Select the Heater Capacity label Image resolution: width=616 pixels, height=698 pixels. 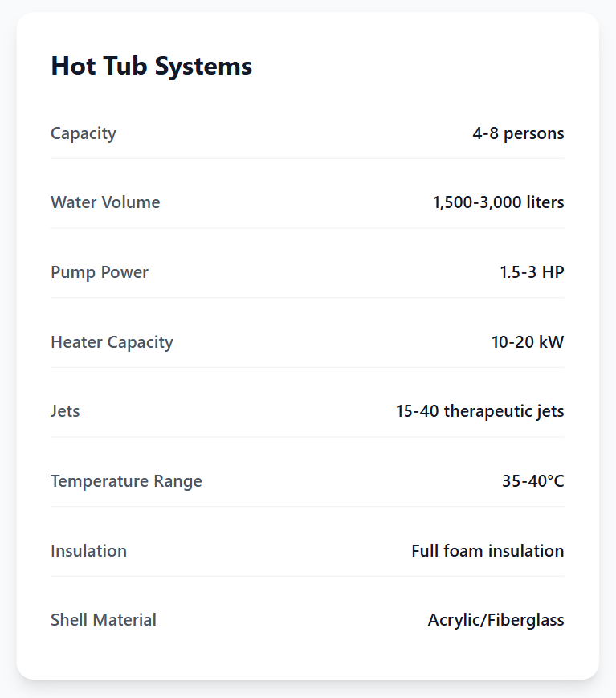(112, 342)
